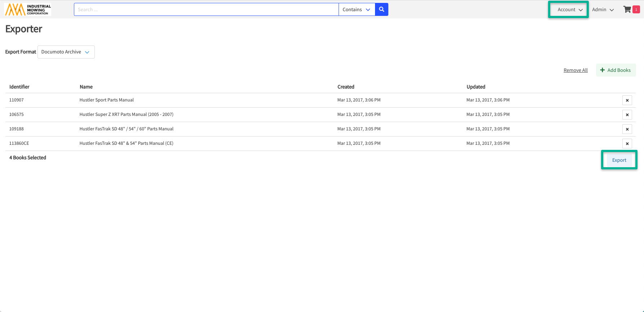The height and width of the screenshot is (312, 644).
Task: Remove book 113860CE from export list
Action: pyautogui.click(x=627, y=144)
